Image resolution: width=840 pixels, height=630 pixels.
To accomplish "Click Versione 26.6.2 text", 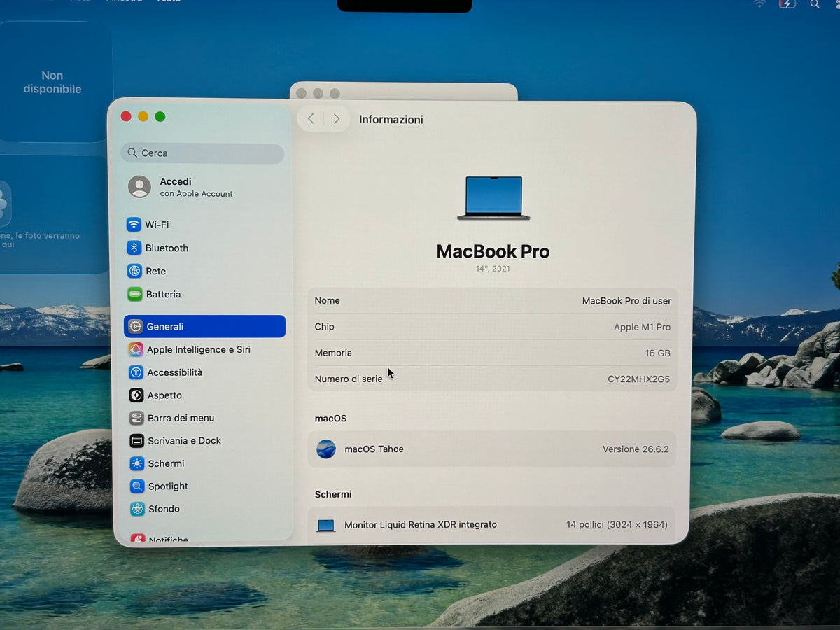I will 636,449.
